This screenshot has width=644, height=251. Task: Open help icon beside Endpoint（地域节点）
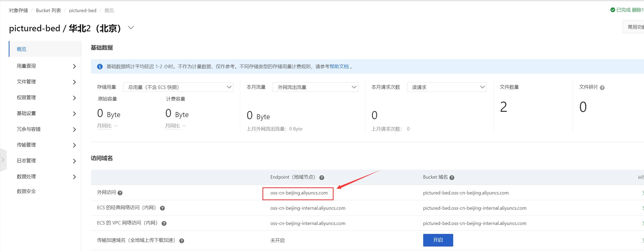pyautogui.click(x=321, y=178)
